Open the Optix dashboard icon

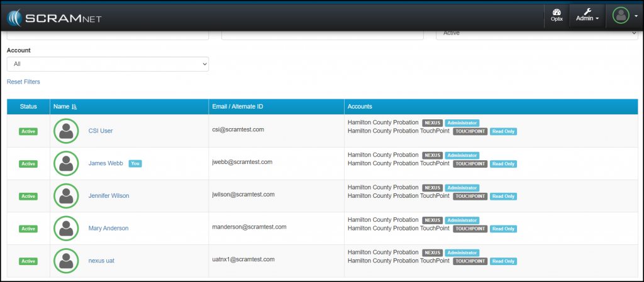[556, 16]
